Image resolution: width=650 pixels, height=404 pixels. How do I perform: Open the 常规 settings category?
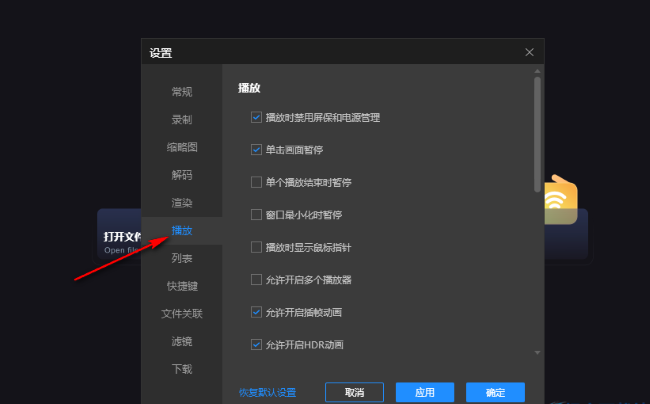(181, 92)
